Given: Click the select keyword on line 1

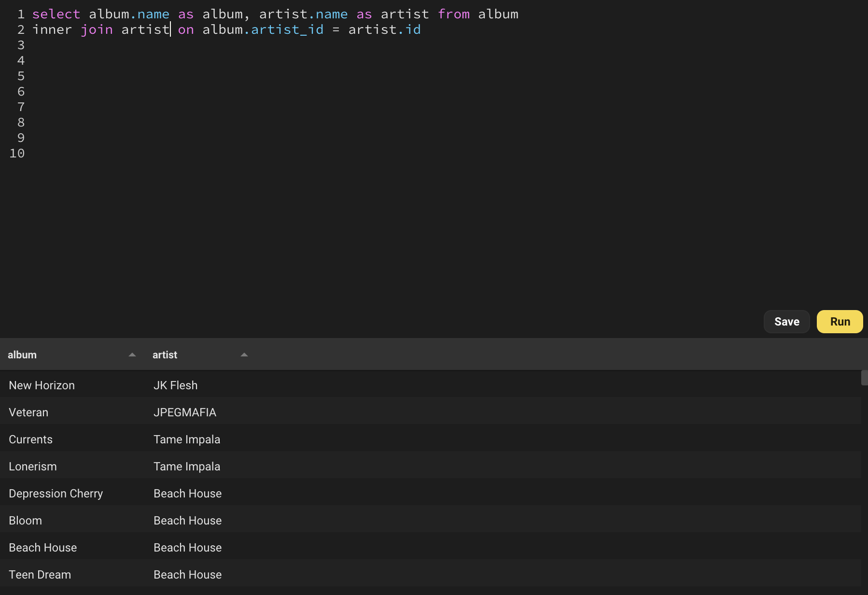Looking at the screenshot, I should 56,14.
